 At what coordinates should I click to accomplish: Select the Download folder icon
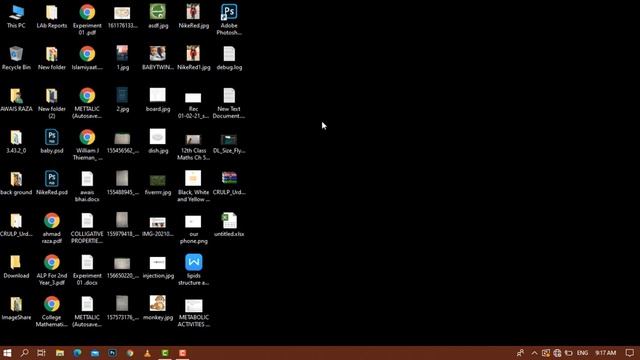(x=16, y=266)
